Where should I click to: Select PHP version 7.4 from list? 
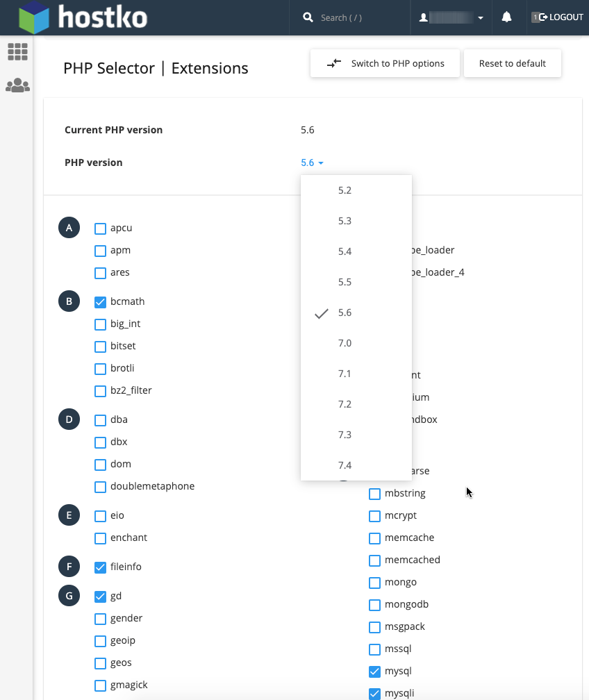pos(345,465)
